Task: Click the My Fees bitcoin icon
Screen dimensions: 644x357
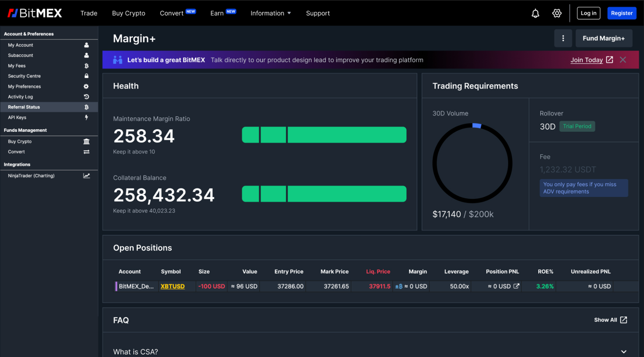Action: 86,66
